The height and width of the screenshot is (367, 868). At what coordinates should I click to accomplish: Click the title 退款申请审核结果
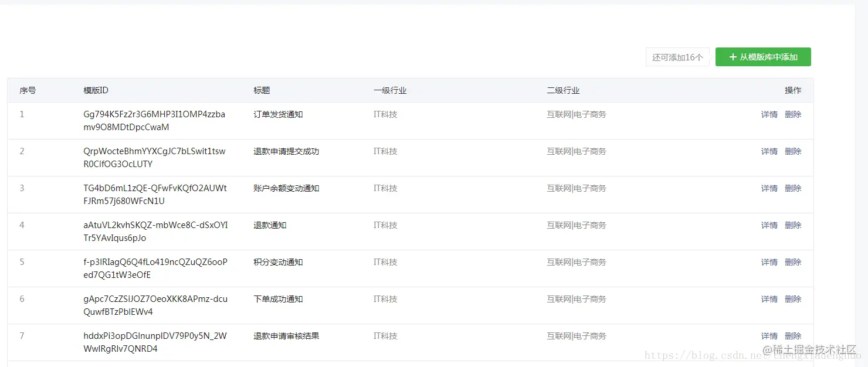286,336
